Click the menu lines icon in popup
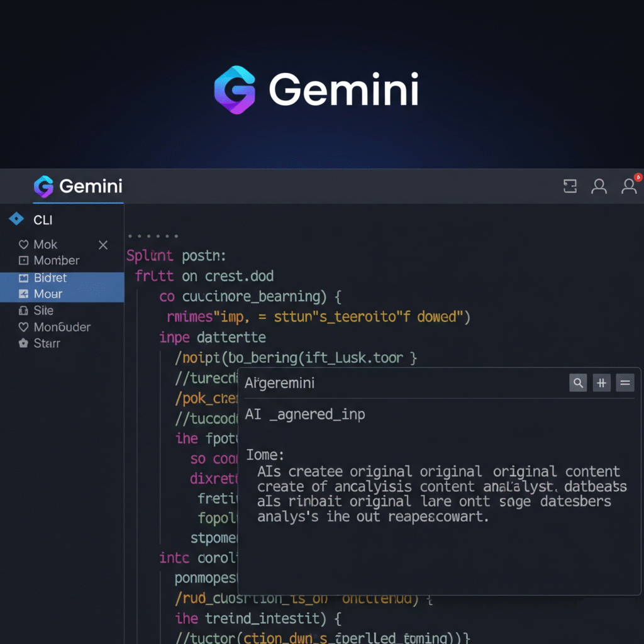This screenshot has height=644, width=644. click(625, 383)
